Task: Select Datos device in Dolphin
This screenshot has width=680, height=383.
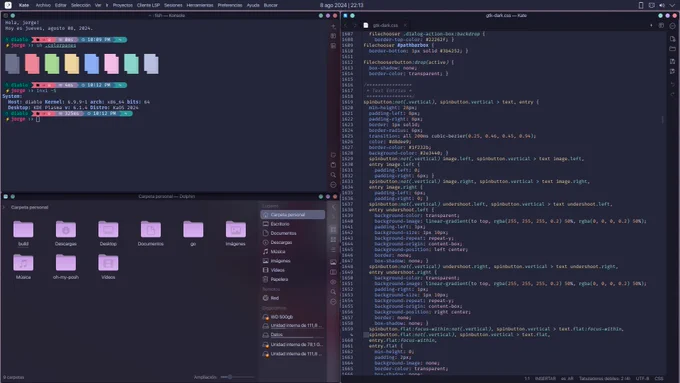Action: pos(293,335)
